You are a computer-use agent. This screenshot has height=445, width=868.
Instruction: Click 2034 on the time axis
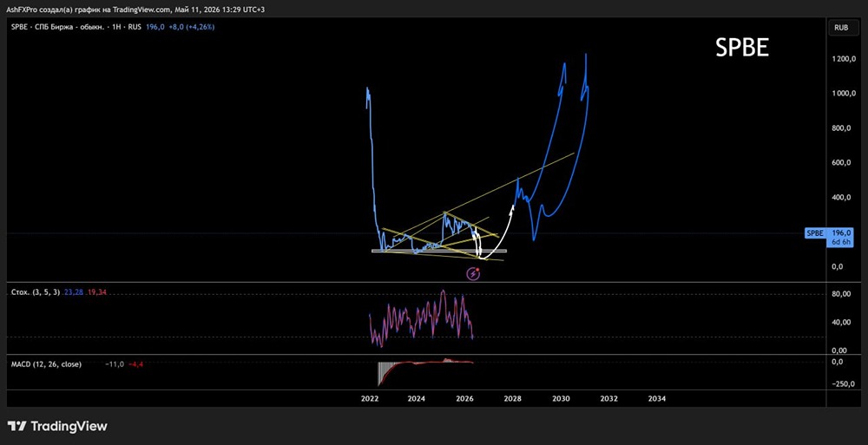(x=657, y=398)
